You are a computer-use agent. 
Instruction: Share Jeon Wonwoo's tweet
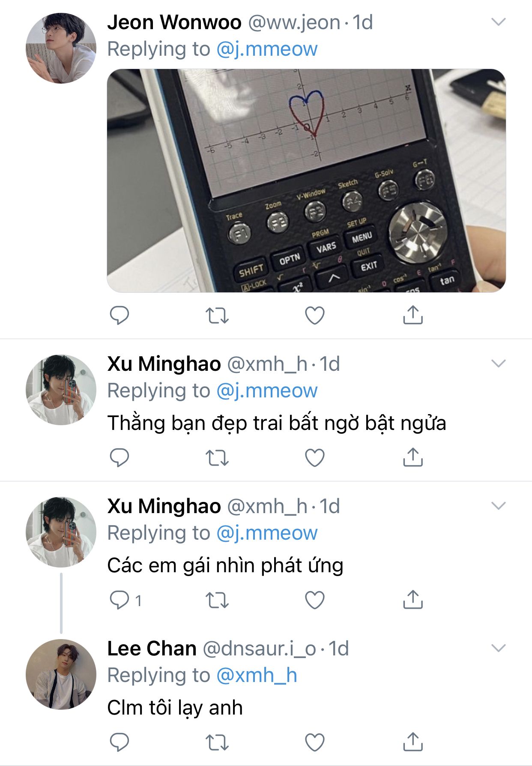pos(413,315)
